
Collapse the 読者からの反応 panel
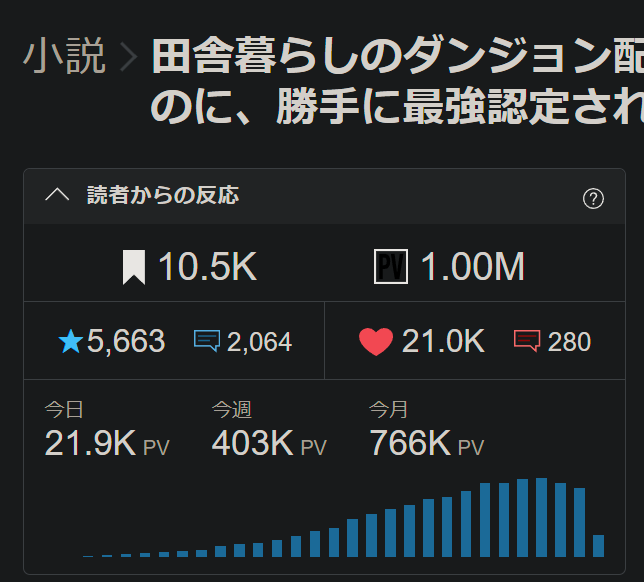tap(57, 196)
